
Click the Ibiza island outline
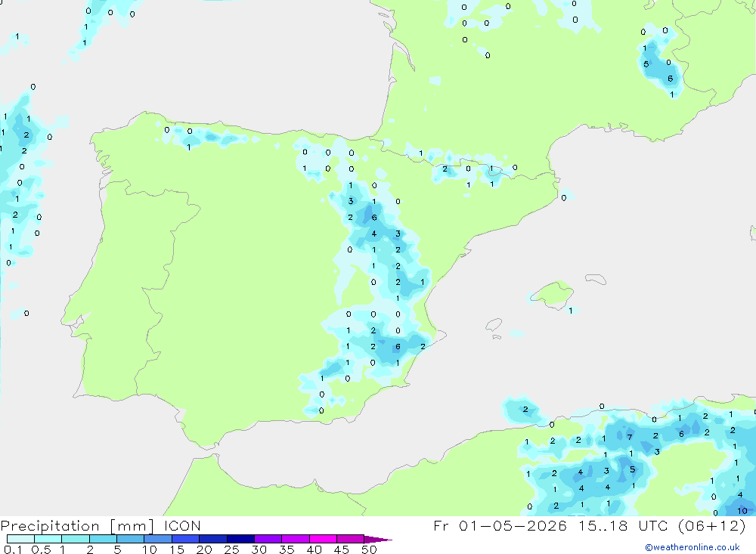(x=494, y=325)
